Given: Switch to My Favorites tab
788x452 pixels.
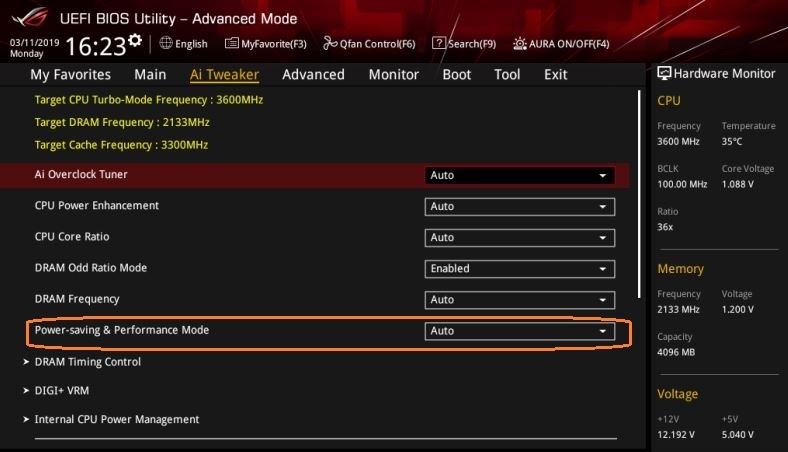Looking at the screenshot, I should [x=70, y=74].
